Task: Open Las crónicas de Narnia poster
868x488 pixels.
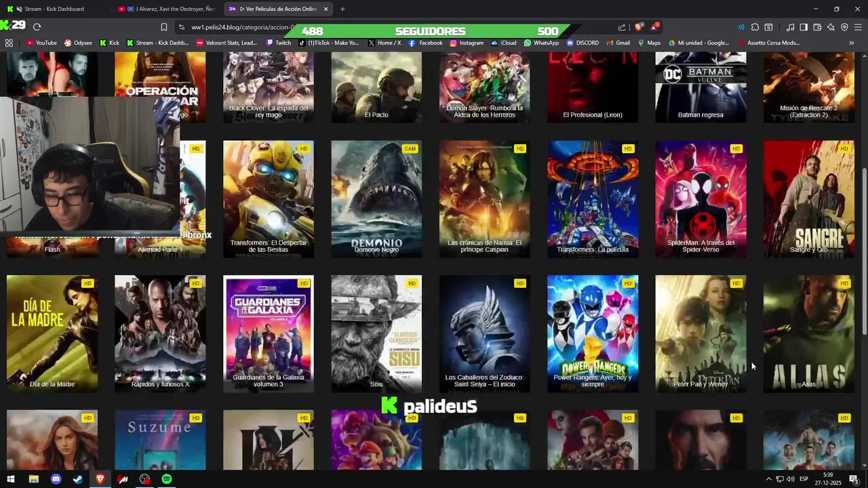Action: click(x=484, y=199)
